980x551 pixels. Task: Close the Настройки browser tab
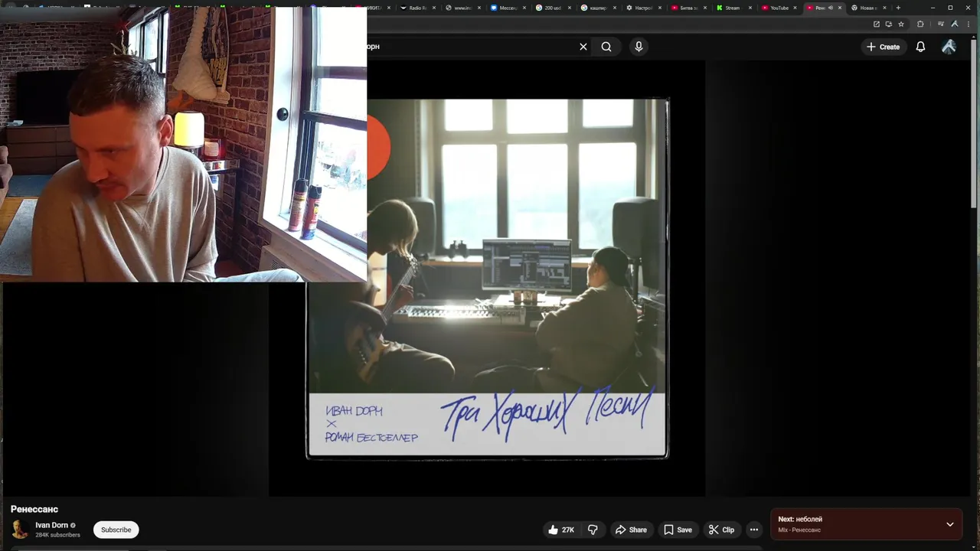659,8
